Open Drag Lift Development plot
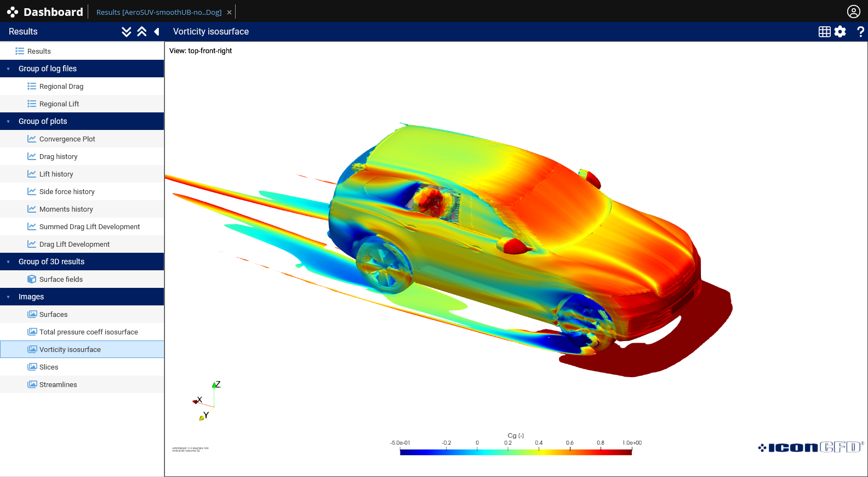The width and height of the screenshot is (868, 477). tap(82, 244)
